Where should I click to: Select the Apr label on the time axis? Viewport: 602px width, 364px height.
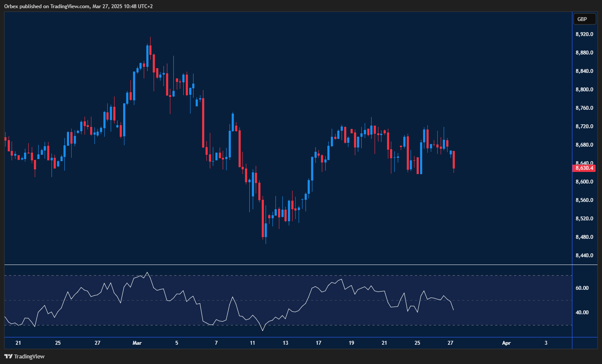click(506, 343)
